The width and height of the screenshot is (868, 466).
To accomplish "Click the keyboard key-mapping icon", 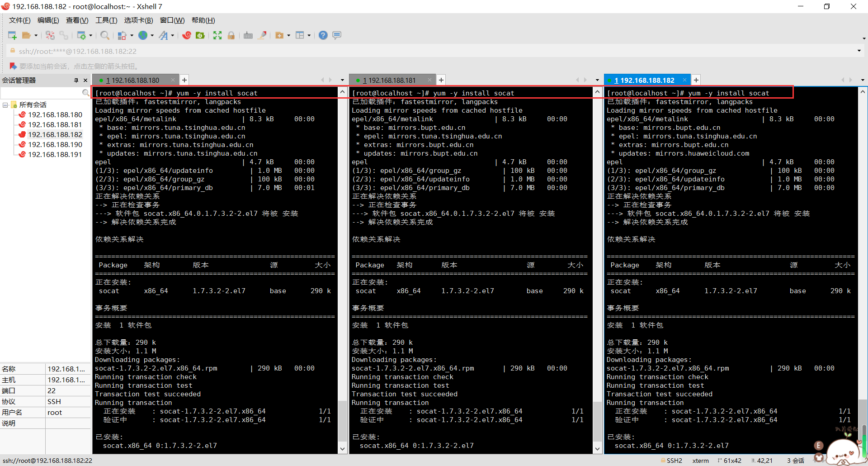I will 248,35.
